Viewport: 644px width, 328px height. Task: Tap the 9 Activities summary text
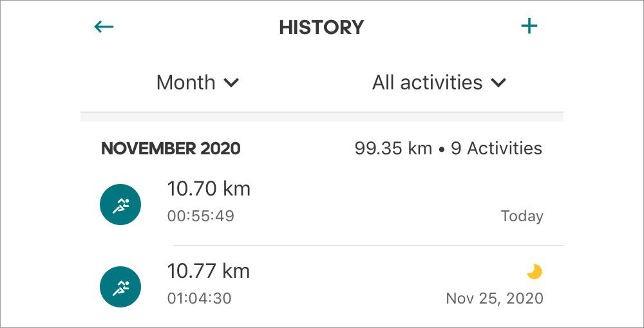coord(497,149)
